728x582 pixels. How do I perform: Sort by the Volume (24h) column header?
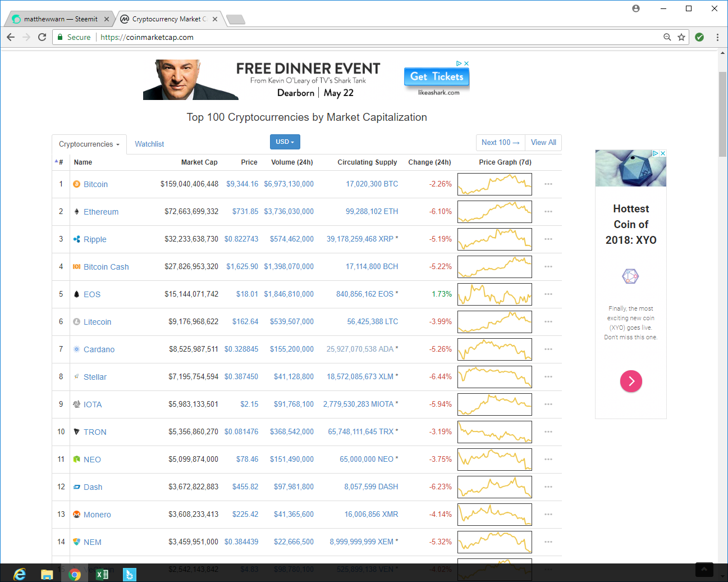coord(292,162)
